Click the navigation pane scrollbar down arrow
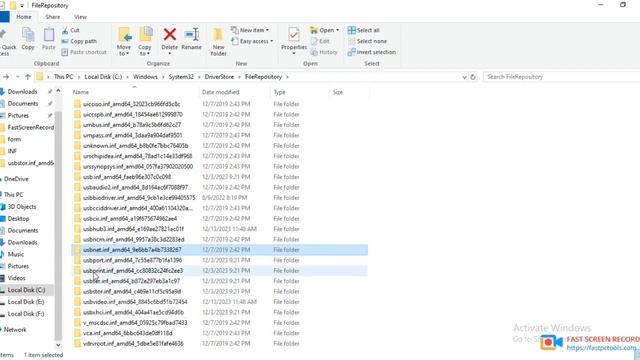 pyautogui.click(x=58, y=345)
